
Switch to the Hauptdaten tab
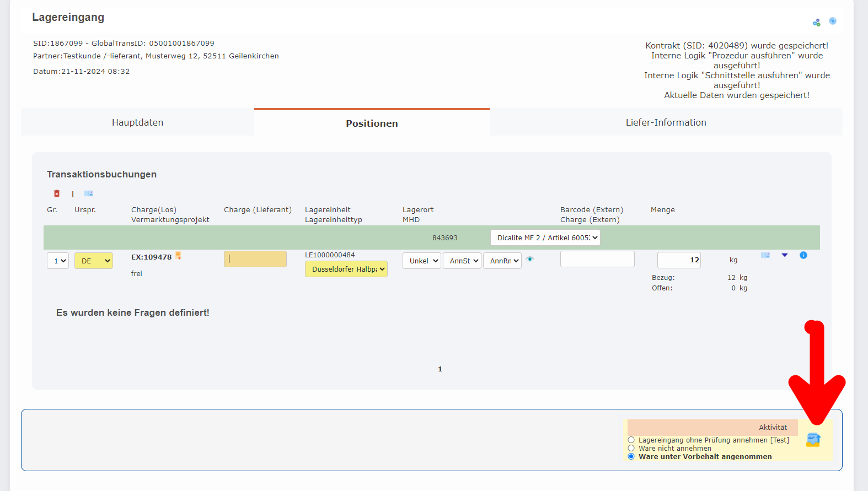pyautogui.click(x=137, y=122)
